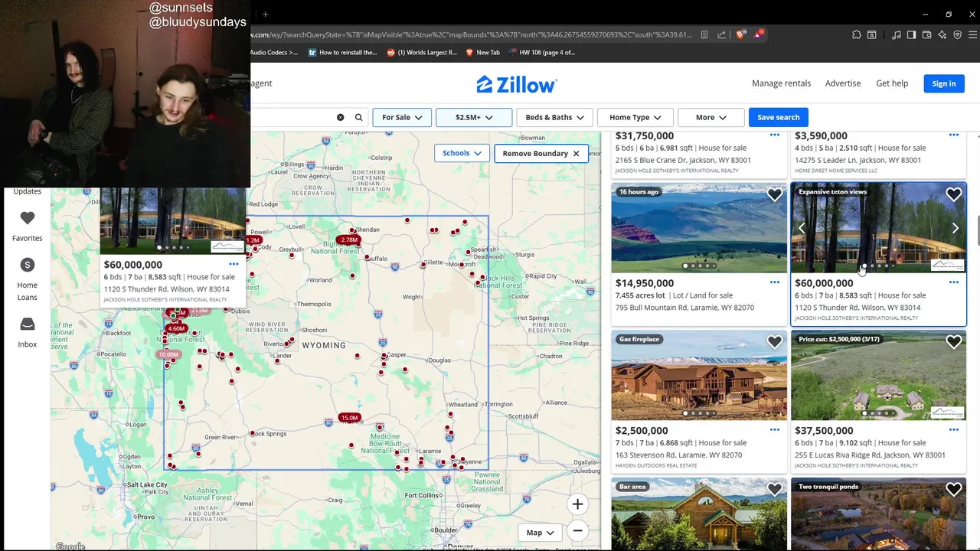
Task: Open the Home Type filter dropdown
Action: tap(635, 117)
